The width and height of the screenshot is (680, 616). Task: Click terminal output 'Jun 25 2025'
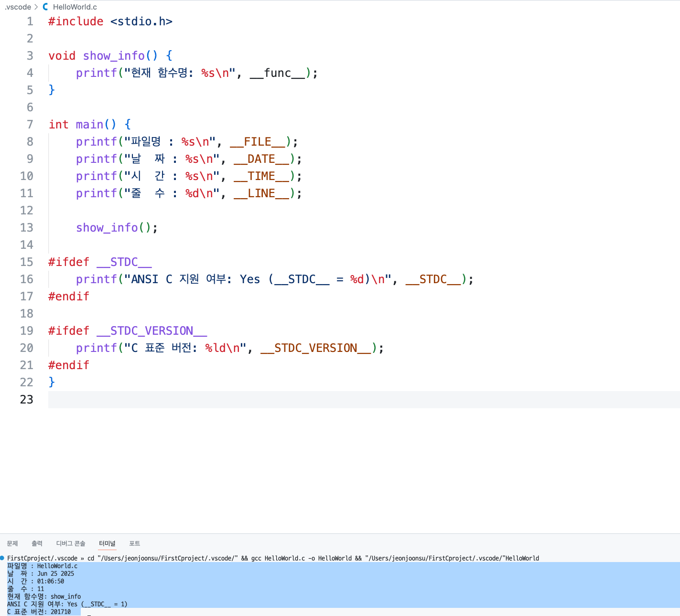click(x=56, y=574)
